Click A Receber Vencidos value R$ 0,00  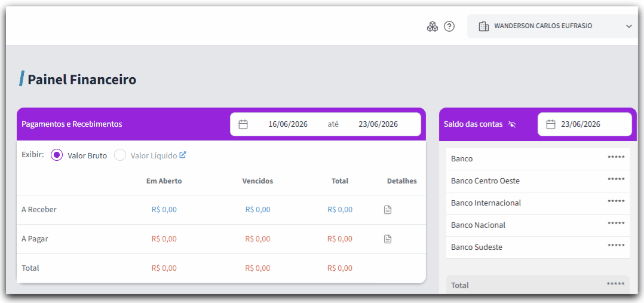258,210
